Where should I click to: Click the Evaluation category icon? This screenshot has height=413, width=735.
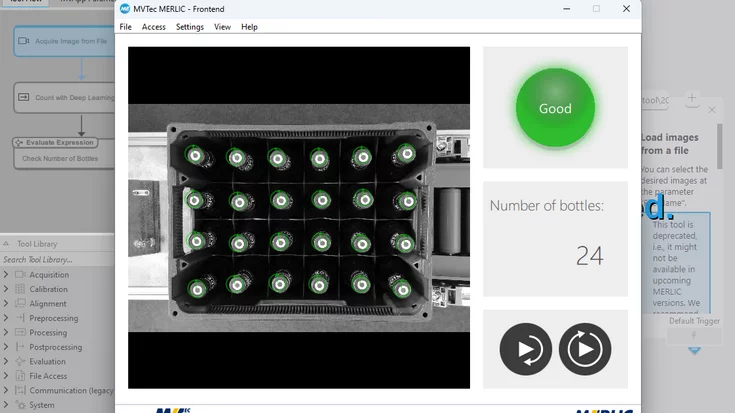pyautogui.click(x=20, y=362)
